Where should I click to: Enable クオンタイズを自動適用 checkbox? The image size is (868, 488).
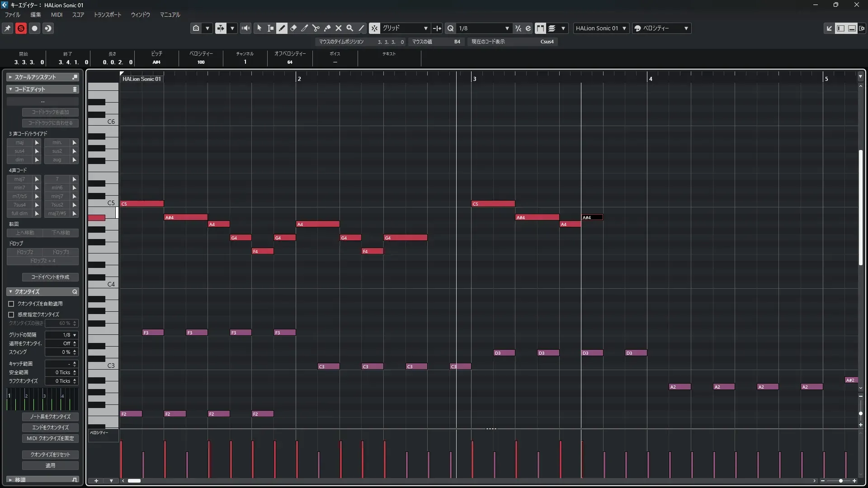(11, 304)
